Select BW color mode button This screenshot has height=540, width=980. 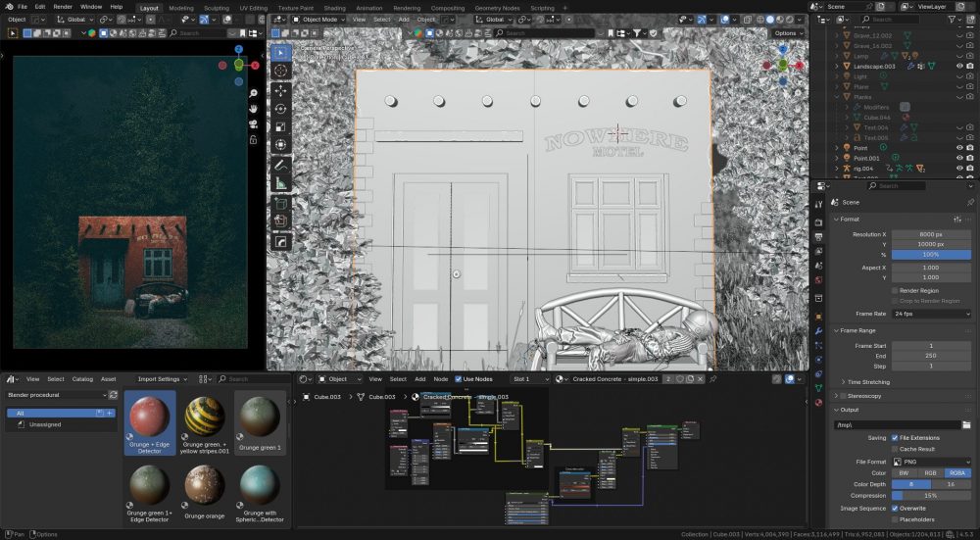[905, 473]
